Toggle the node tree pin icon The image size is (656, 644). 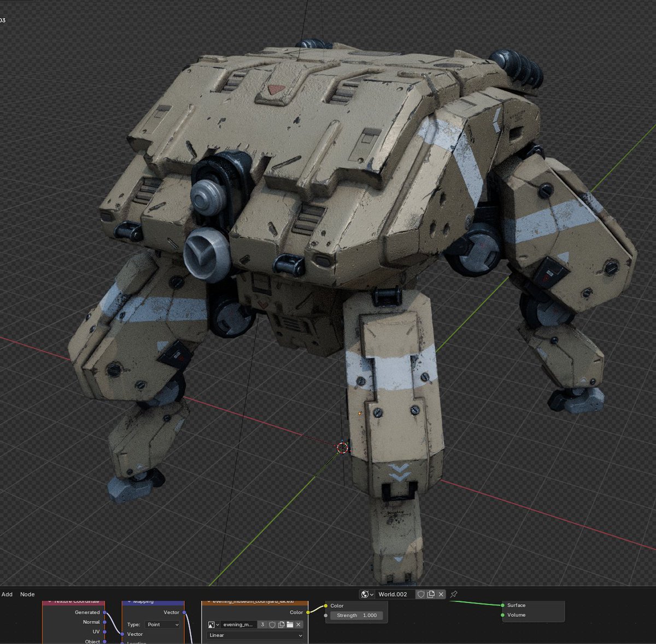pyautogui.click(x=454, y=594)
